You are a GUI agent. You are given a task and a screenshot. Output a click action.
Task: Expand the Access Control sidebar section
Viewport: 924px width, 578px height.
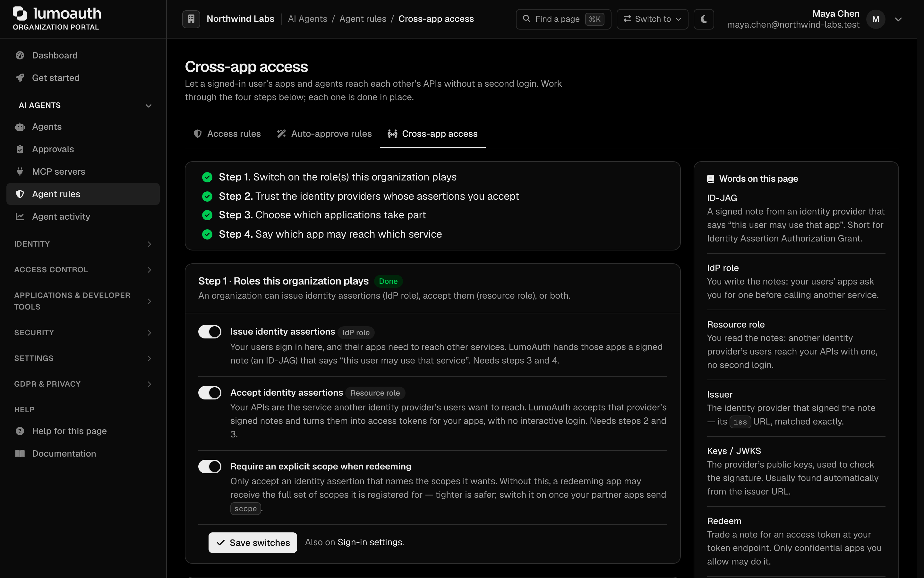[x=83, y=270]
